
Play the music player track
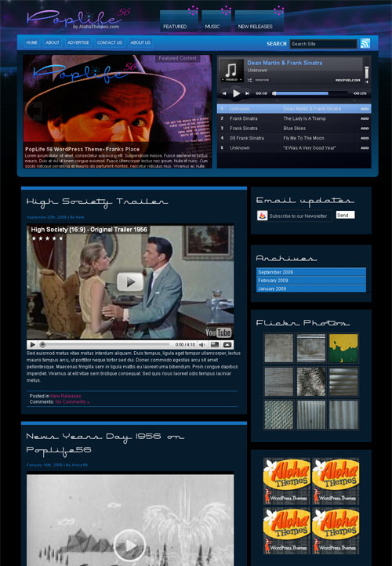236,93
